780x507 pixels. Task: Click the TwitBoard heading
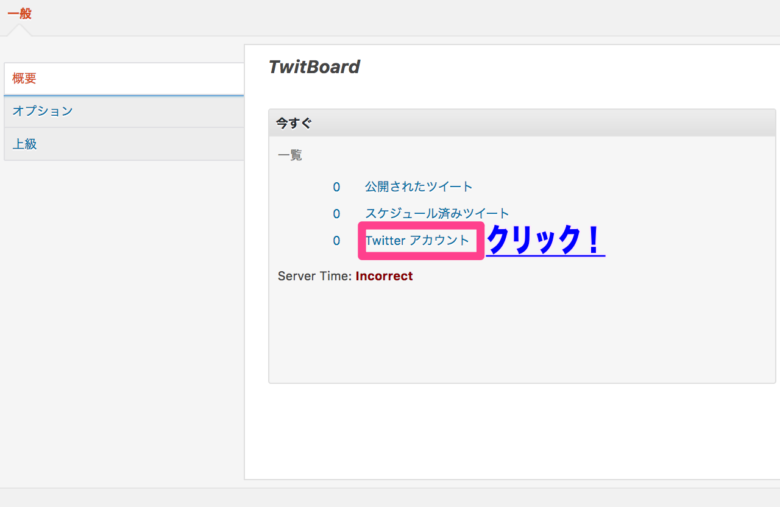tap(314, 67)
